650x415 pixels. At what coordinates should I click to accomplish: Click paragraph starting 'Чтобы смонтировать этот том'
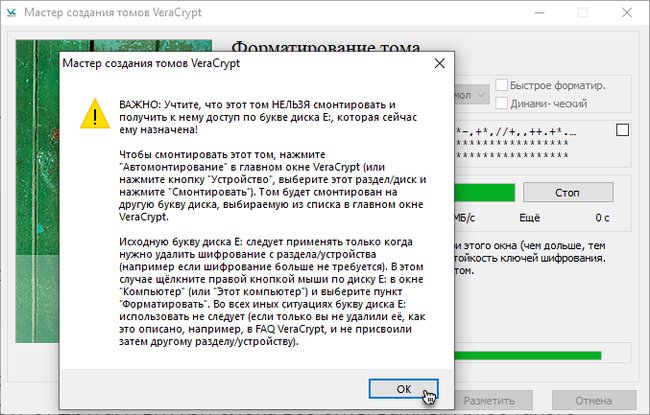click(272, 186)
